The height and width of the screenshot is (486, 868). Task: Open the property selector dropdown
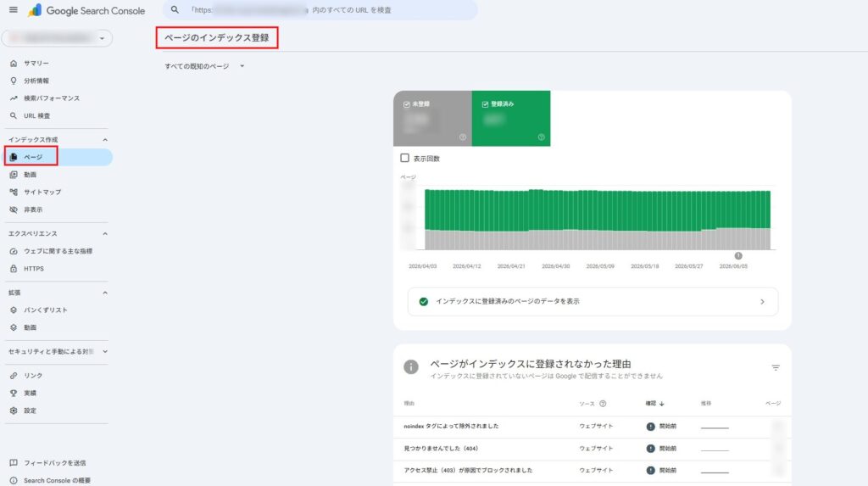click(x=57, y=37)
